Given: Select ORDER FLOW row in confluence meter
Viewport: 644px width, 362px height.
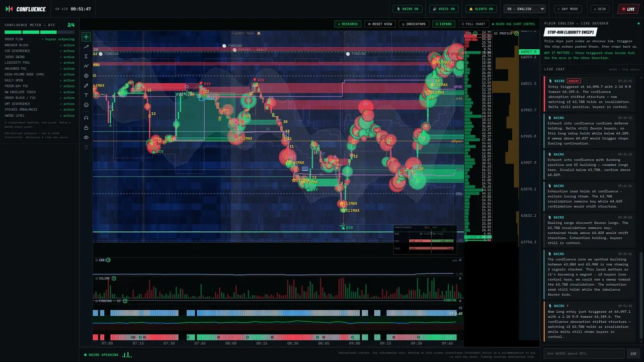Looking at the screenshot, I should (39, 39).
